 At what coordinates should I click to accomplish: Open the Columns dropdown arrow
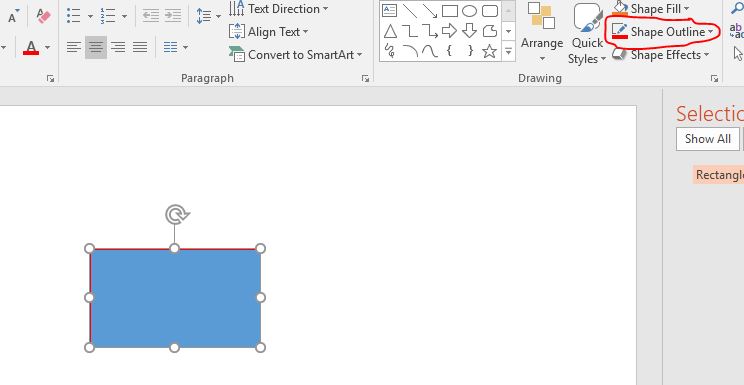[x=185, y=47]
